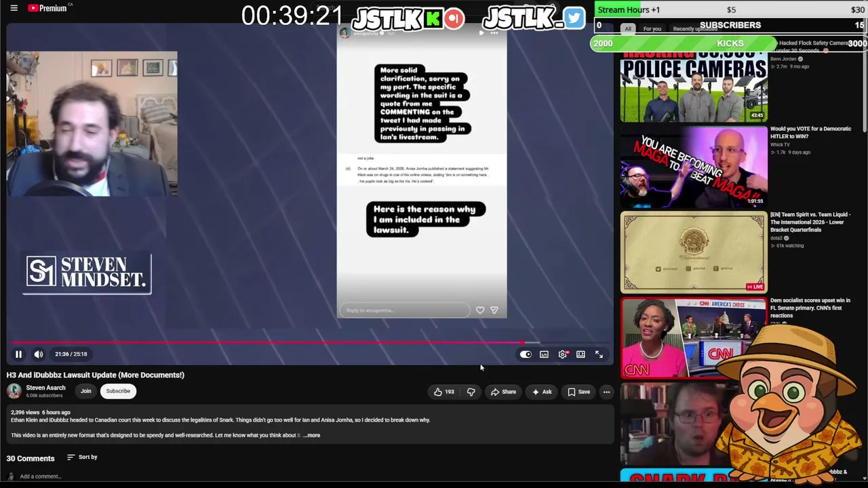
Task: Open Team Spirit vs. Team Liquid title
Action: pyautogui.click(x=810, y=222)
